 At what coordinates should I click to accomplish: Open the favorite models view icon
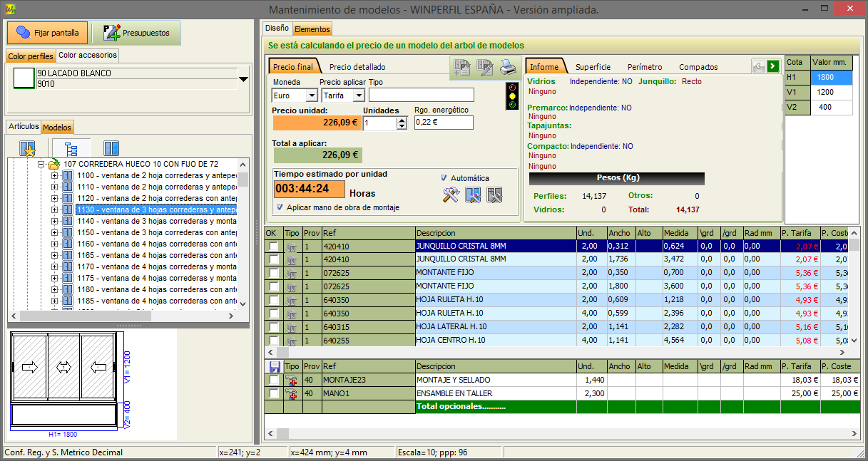27,148
